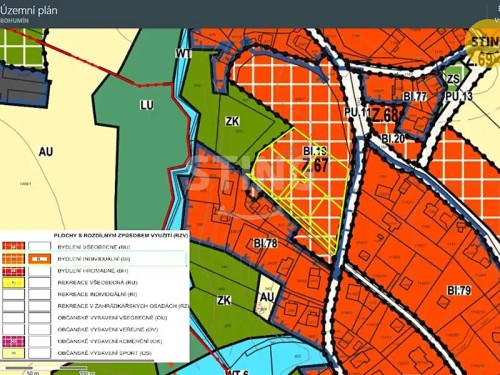Select legend row 'BYDLENÍ HROMADNÉ (BH)'
This screenshot has width=500, height=375.
(x=94, y=271)
